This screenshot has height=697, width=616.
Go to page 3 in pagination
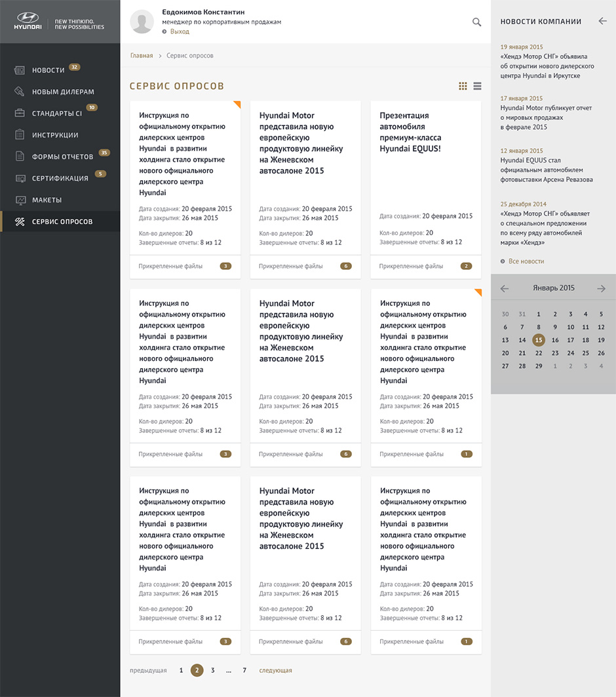click(x=212, y=670)
